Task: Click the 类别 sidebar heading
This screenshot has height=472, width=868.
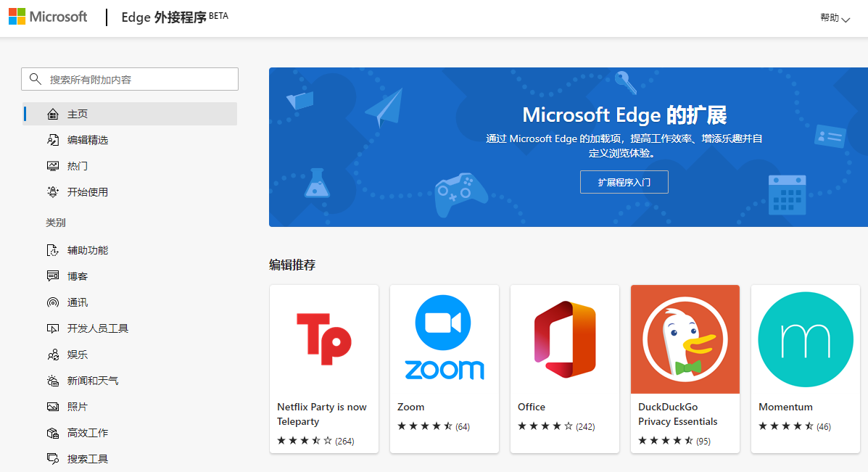Action: 55,223
